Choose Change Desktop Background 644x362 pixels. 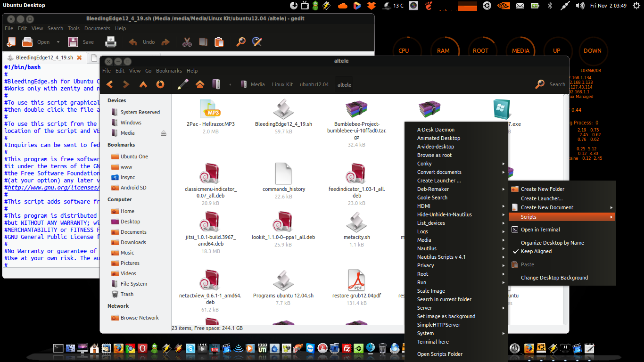[562, 278]
